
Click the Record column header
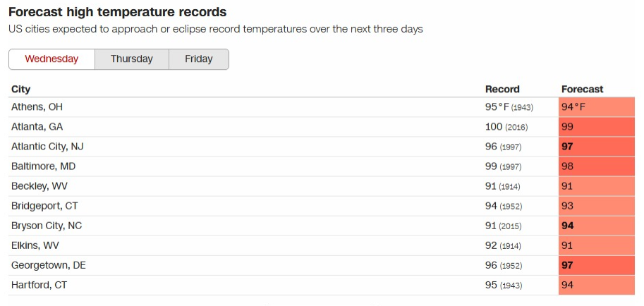pos(502,90)
